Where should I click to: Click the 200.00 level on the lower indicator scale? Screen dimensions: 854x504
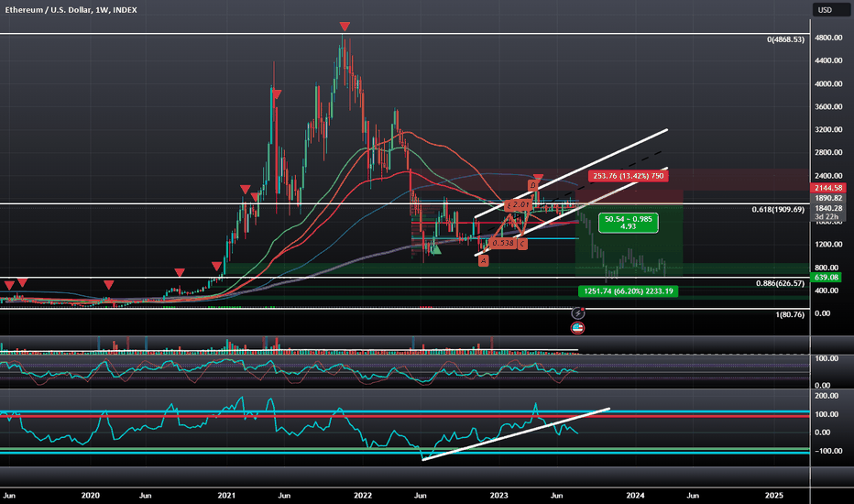827,396
